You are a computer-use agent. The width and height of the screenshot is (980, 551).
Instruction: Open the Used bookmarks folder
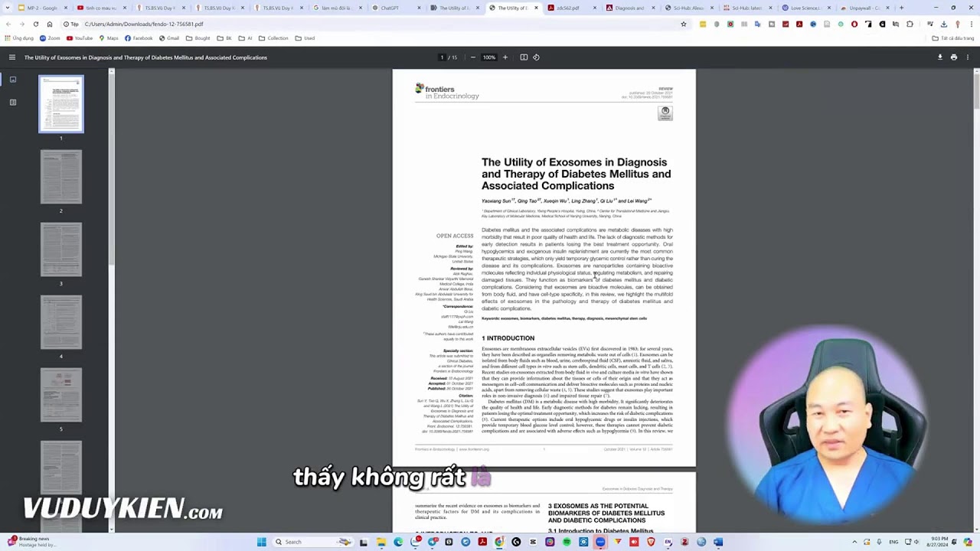[305, 38]
